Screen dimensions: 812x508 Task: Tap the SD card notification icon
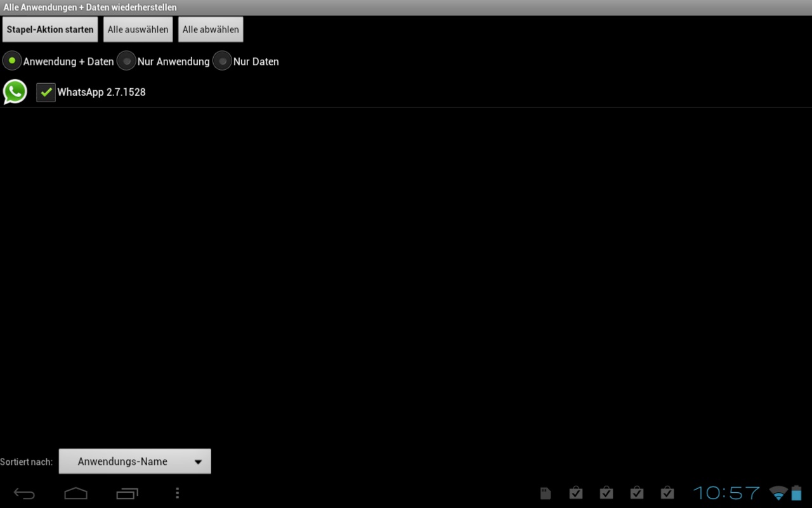click(x=546, y=493)
